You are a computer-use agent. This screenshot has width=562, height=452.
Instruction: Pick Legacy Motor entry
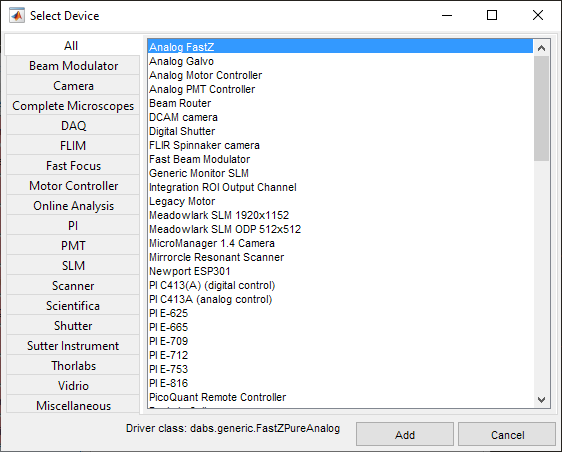(340, 201)
